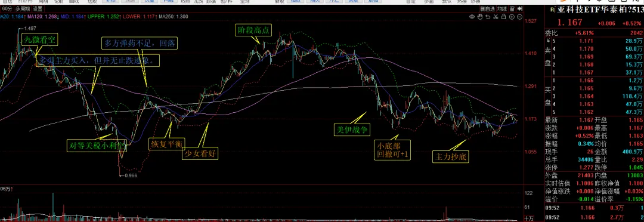Image resolution: width=644 pixels, height=222 pixels.
Task: Select the hand pan tool
Action: pos(480,17)
